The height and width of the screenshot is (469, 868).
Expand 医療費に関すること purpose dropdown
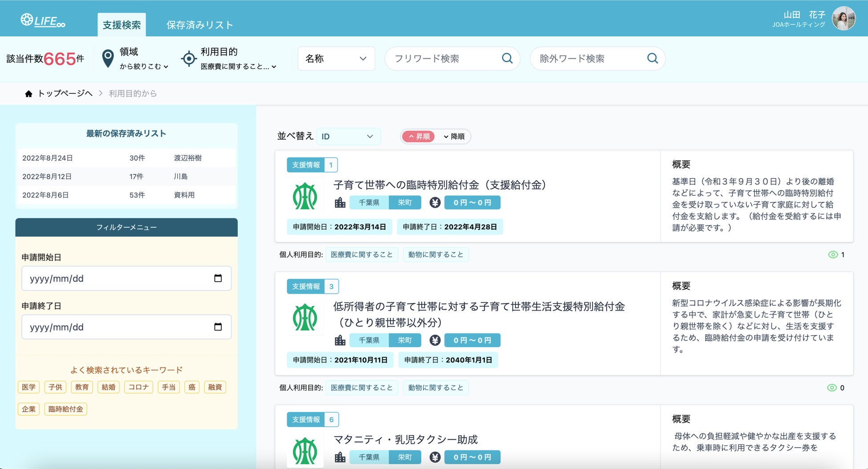pos(238,67)
